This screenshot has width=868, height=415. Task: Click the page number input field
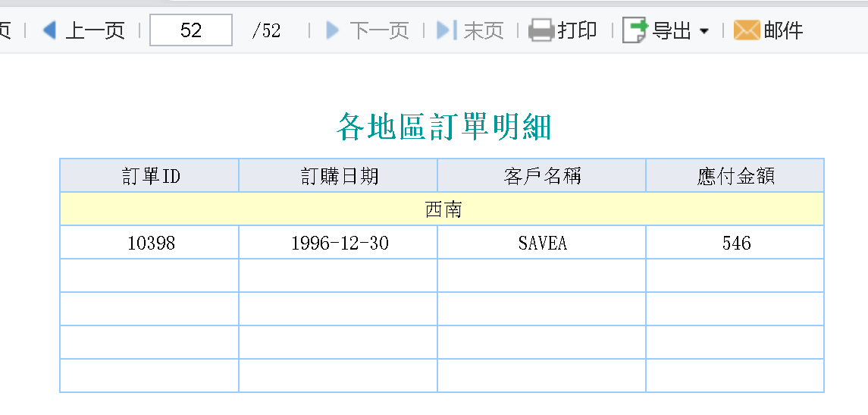191,30
